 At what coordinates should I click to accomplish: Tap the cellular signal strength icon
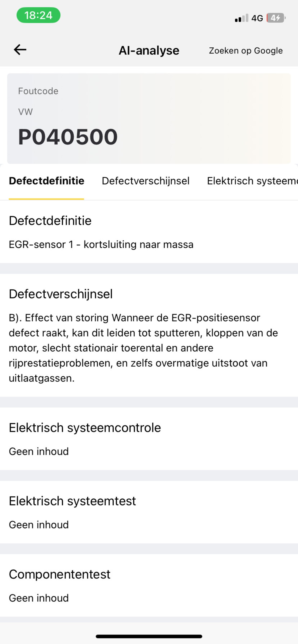(241, 18)
